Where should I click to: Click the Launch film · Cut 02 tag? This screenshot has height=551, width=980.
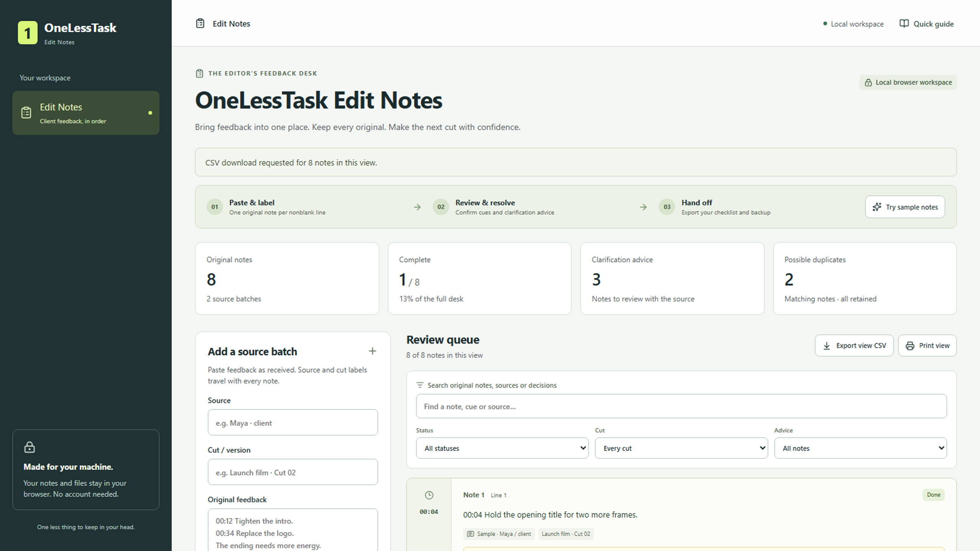(x=566, y=534)
